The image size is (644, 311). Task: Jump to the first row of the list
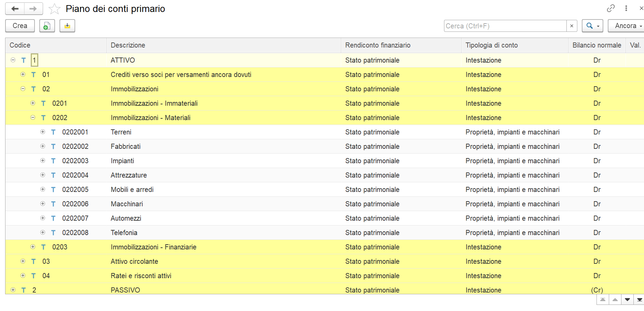tap(603, 300)
